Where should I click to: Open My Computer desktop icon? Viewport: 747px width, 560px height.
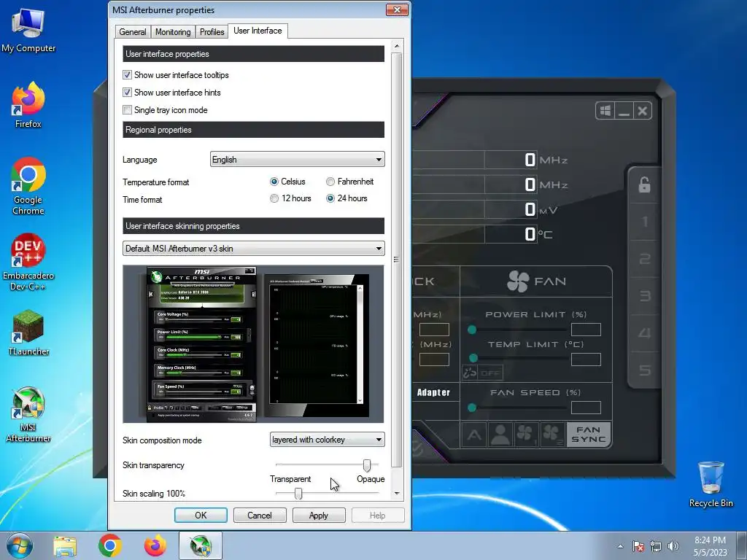28,29
